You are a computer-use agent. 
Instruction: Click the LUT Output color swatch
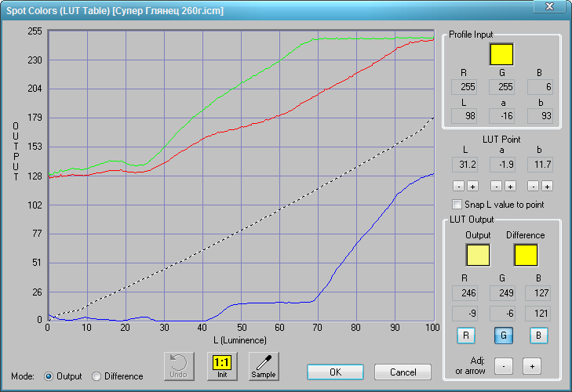point(478,255)
